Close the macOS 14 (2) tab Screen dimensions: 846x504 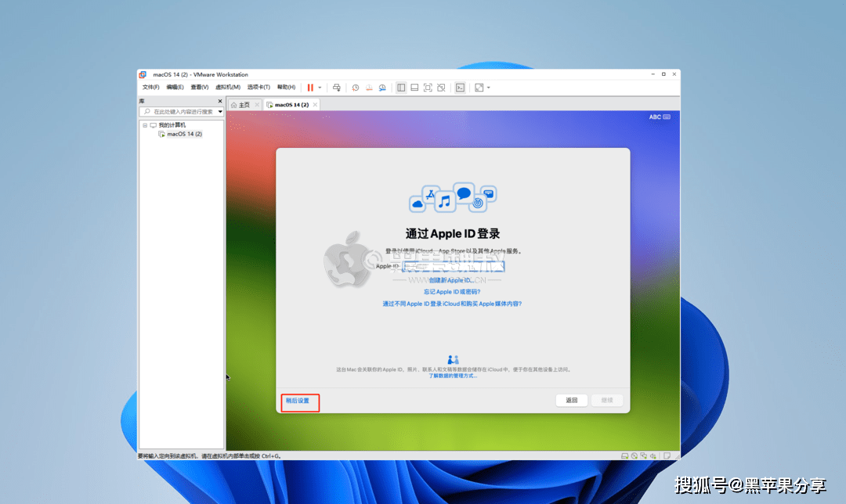315,105
